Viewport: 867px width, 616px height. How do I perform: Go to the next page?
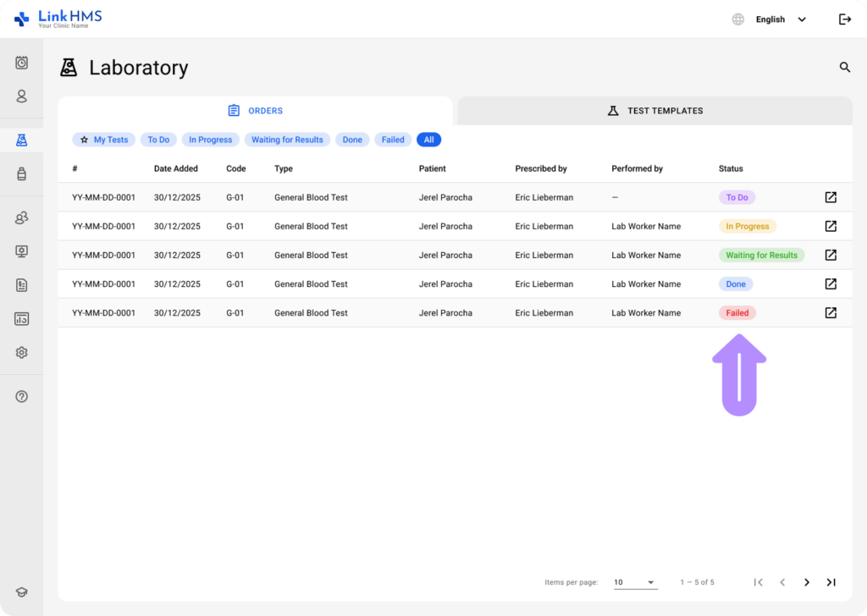(x=807, y=582)
